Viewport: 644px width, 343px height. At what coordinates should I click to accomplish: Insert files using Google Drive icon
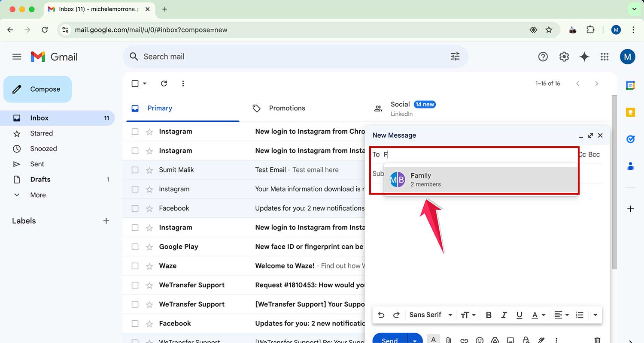tap(495, 340)
